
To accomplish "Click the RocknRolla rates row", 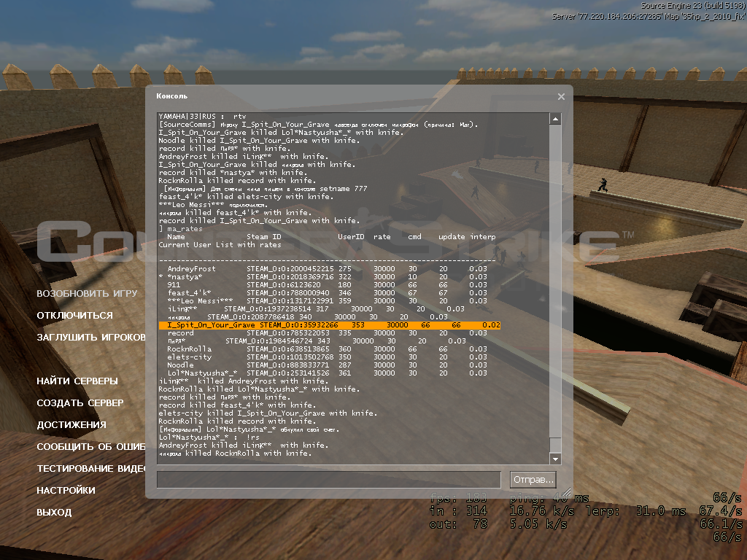I will 328,349.
